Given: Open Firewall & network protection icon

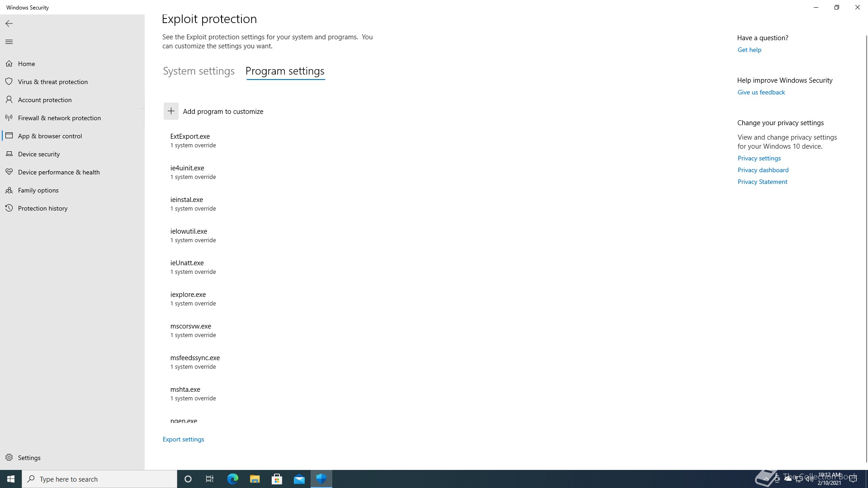Looking at the screenshot, I should click(x=9, y=118).
